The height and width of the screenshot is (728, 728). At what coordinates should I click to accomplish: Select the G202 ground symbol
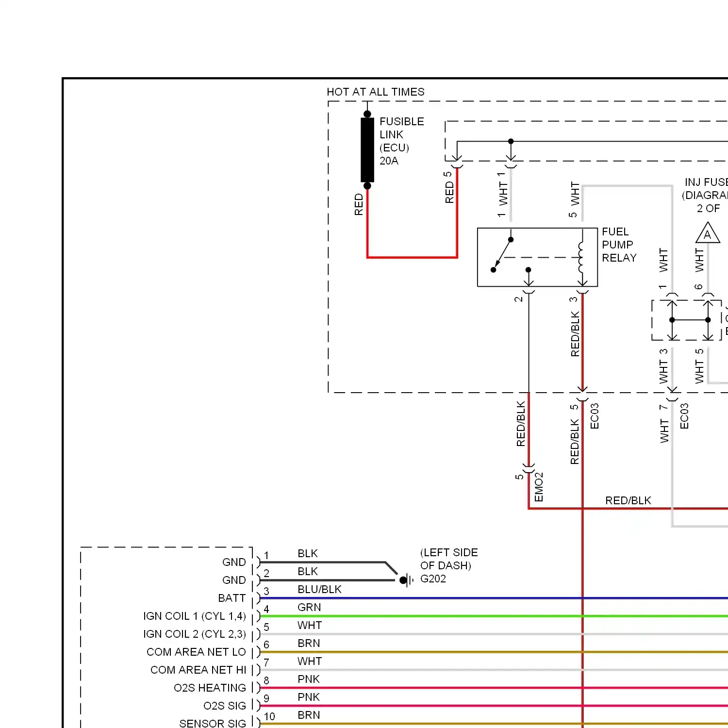tap(407, 580)
